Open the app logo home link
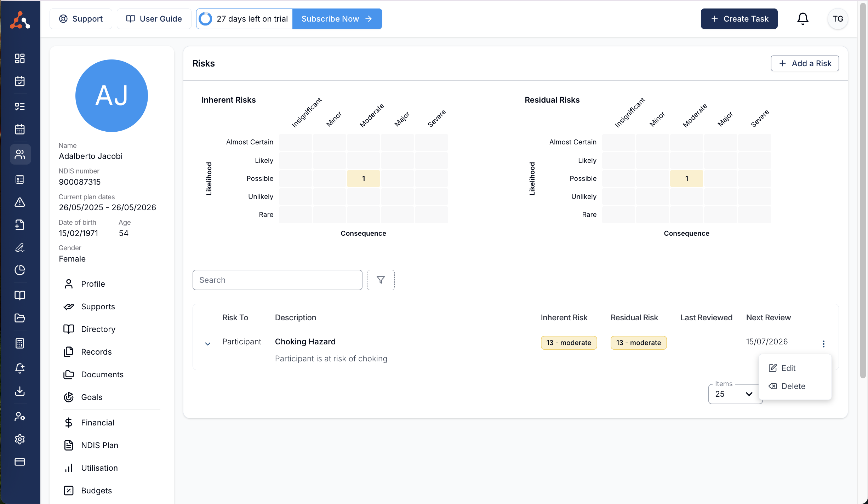The image size is (868, 504). [20, 20]
